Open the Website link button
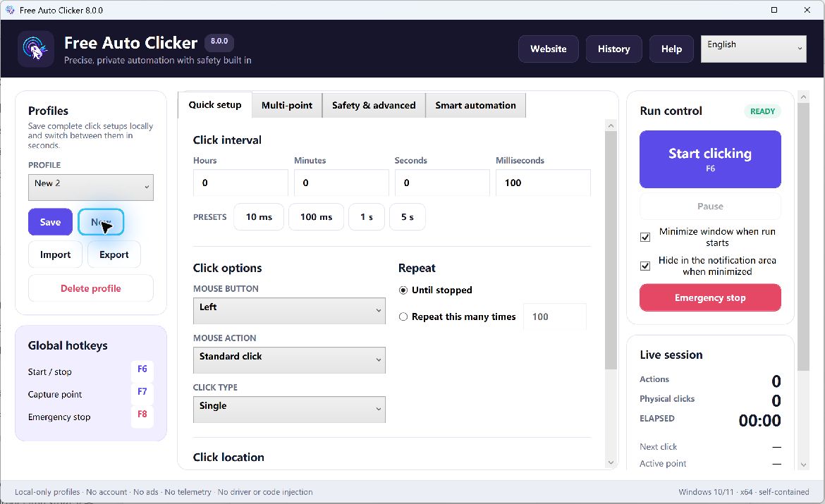This screenshot has width=825, height=504. pyautogui.click(x=549, y=49)
